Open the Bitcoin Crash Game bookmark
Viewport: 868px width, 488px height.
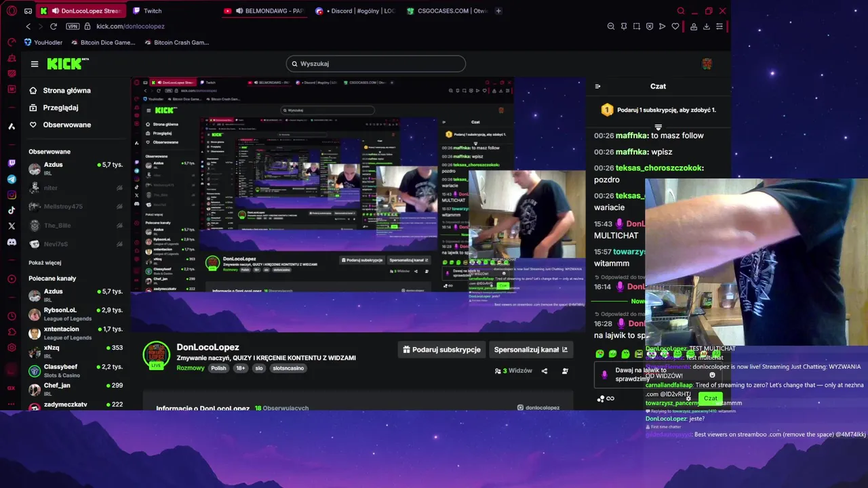pyautogui.click(x=176, y=42)
